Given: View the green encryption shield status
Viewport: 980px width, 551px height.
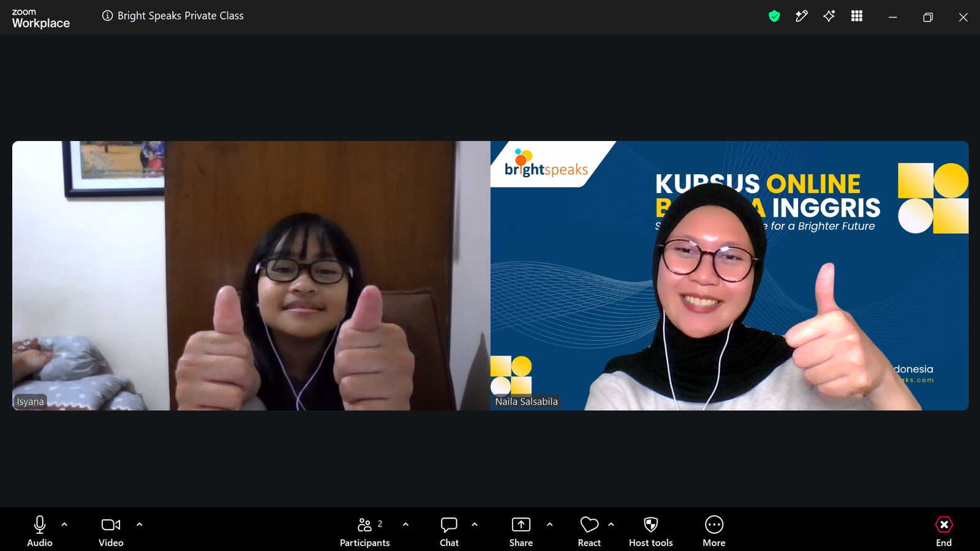Looking at the screenshot, I should (x=774, y=17).
